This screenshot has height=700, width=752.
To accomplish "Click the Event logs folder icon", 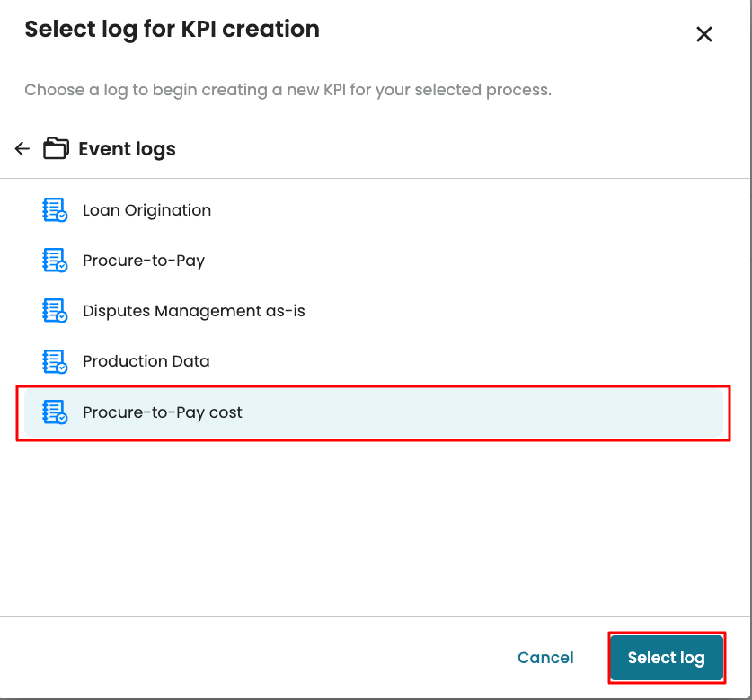I will point(56,149).
